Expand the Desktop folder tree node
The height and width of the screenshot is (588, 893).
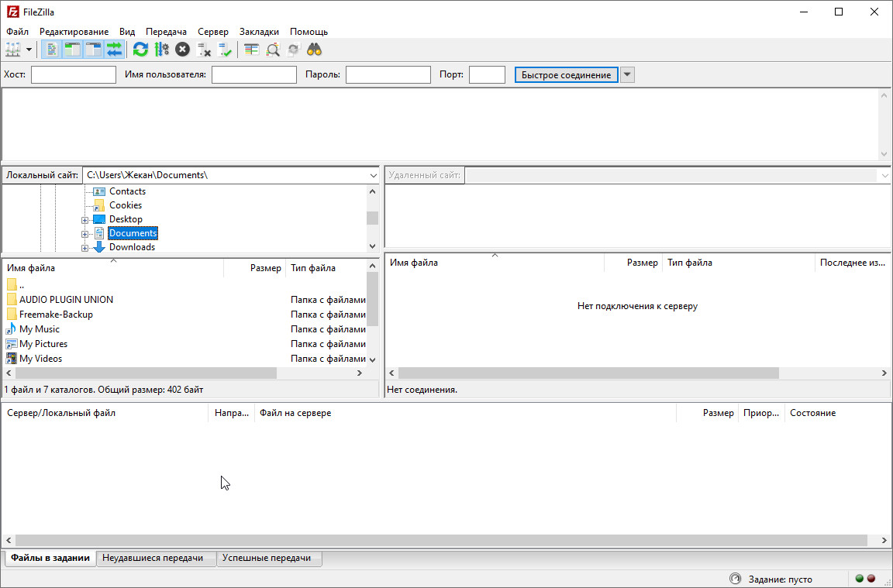[84, 220]
